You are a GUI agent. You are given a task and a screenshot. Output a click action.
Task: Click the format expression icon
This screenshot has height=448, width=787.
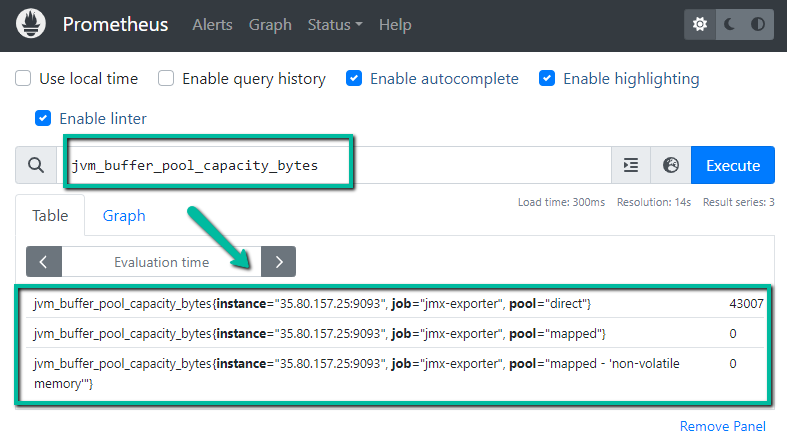[630, 166]
